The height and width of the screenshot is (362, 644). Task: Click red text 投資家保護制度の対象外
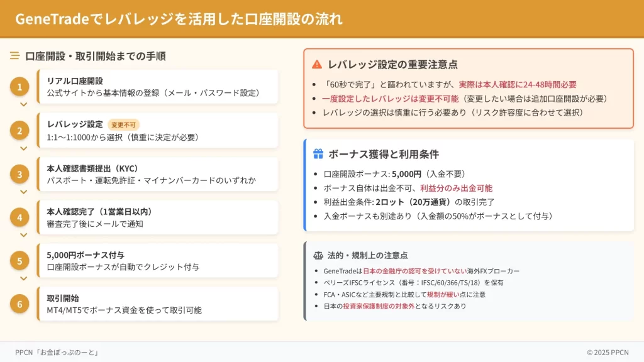[379, 306]
